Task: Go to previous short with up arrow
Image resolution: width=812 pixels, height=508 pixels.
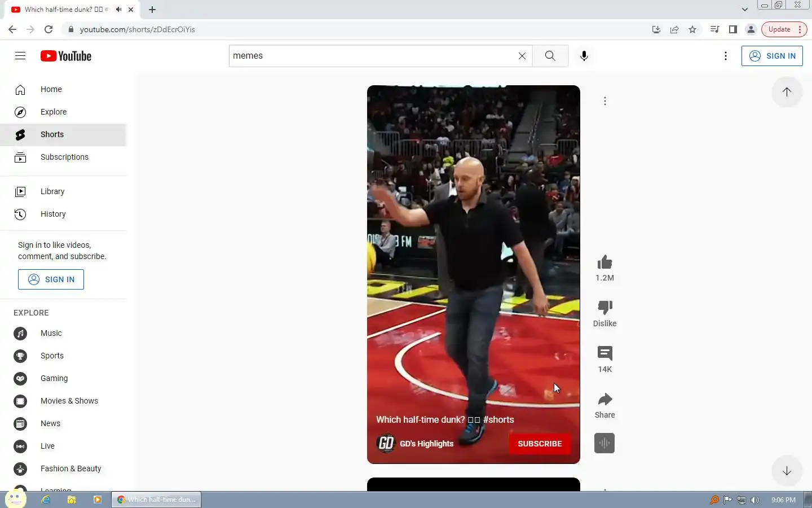Action: (x=787, y=92)
